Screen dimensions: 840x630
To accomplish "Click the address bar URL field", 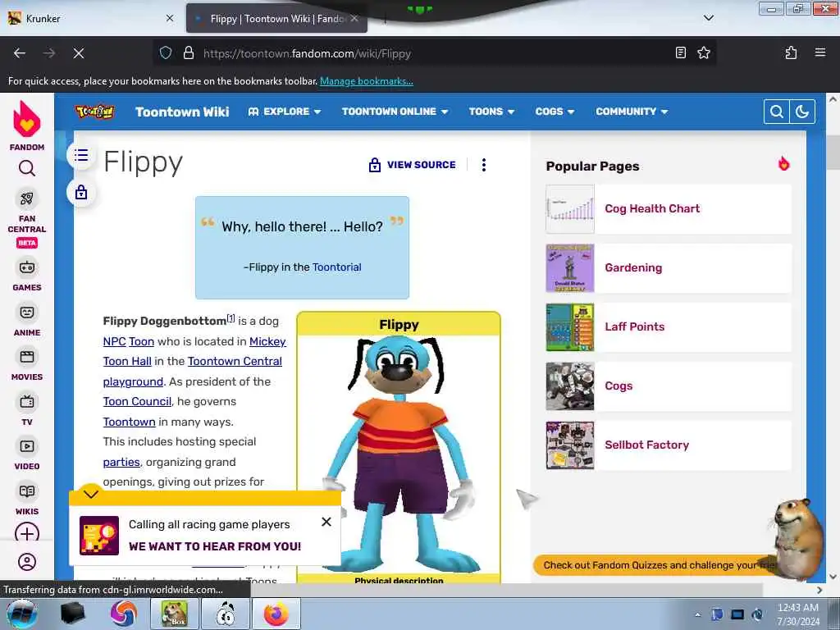I will [434, 53].
